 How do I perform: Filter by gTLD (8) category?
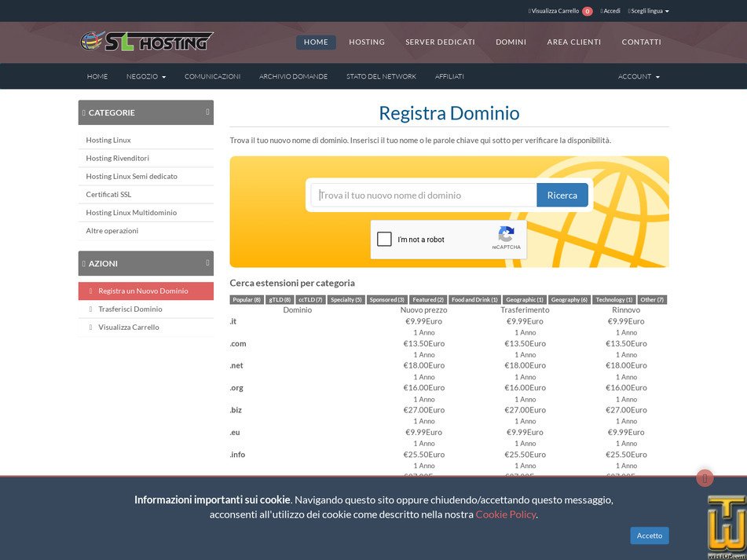280,299
